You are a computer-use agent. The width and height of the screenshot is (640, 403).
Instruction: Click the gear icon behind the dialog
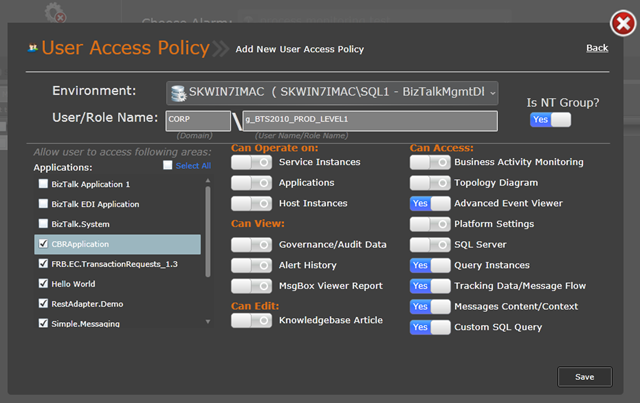[55, 12]
